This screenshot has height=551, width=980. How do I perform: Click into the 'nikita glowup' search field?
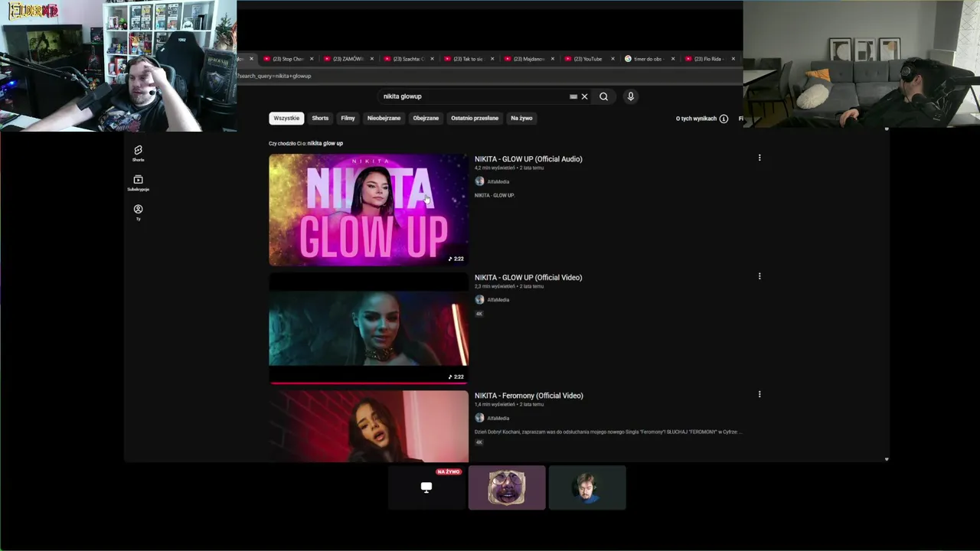(x=475, y=96)
